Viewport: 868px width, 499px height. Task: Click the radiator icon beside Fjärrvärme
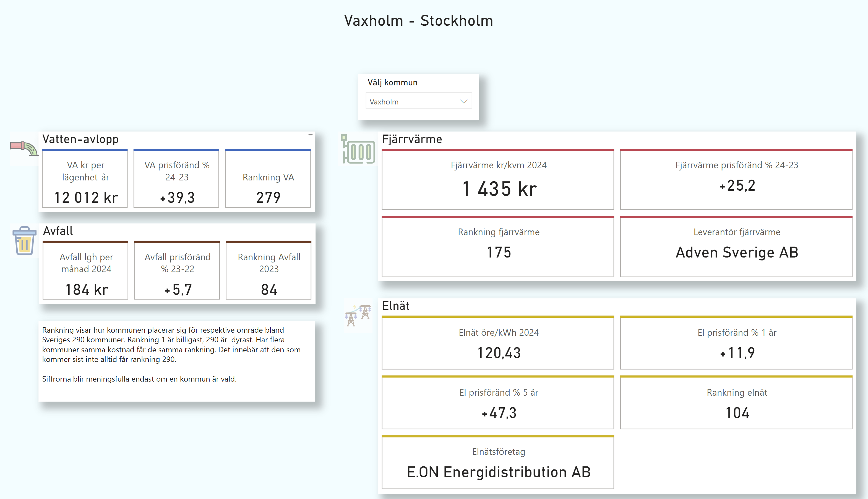(x=358, y=150)
